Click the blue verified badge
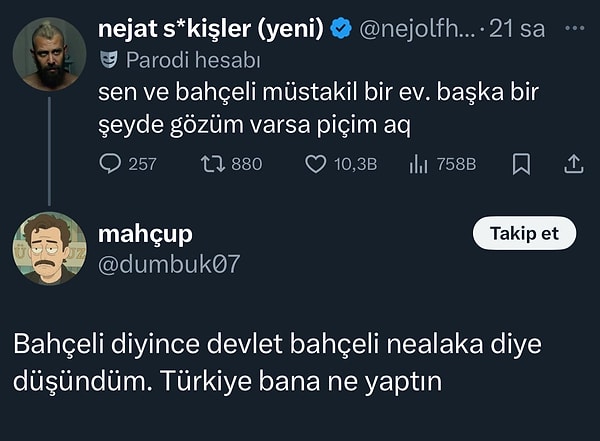 pos(340,30)
